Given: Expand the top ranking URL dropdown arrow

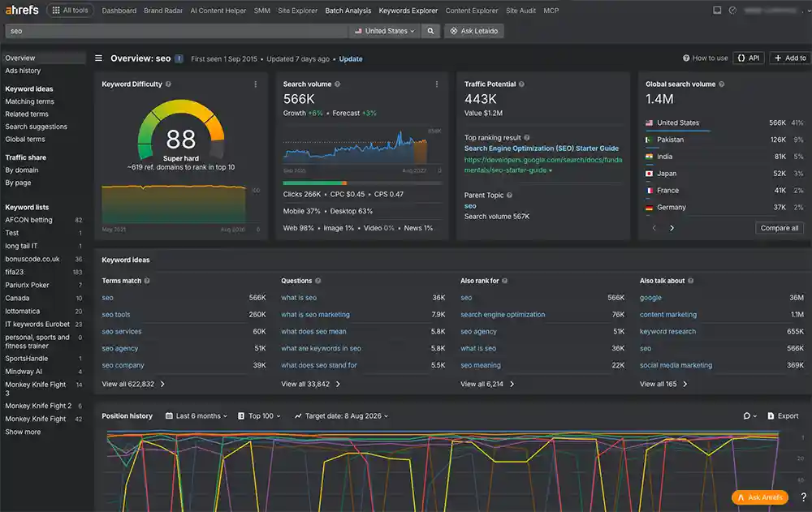Looking at the screenshot, I should pos(551,170).
